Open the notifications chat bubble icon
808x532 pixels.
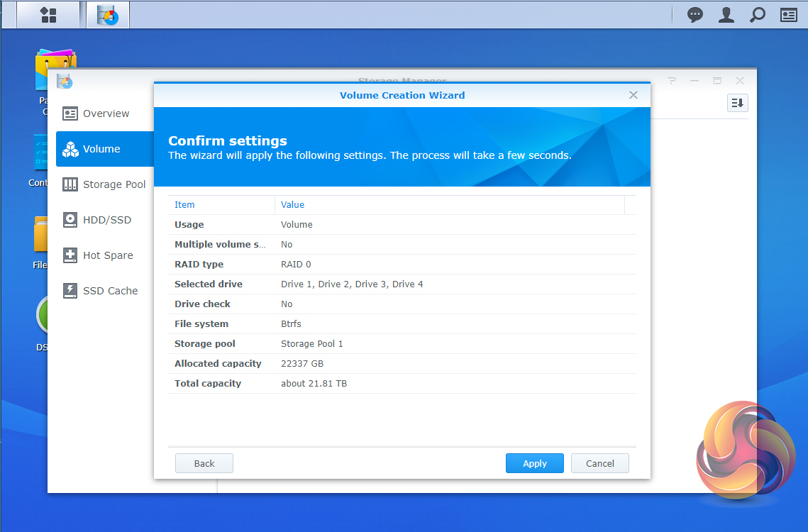tap(695, 15)
